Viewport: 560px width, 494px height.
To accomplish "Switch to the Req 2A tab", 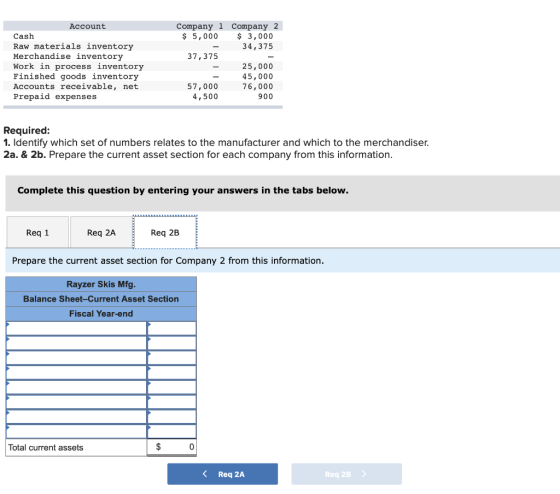I will (x=101, y=232).
